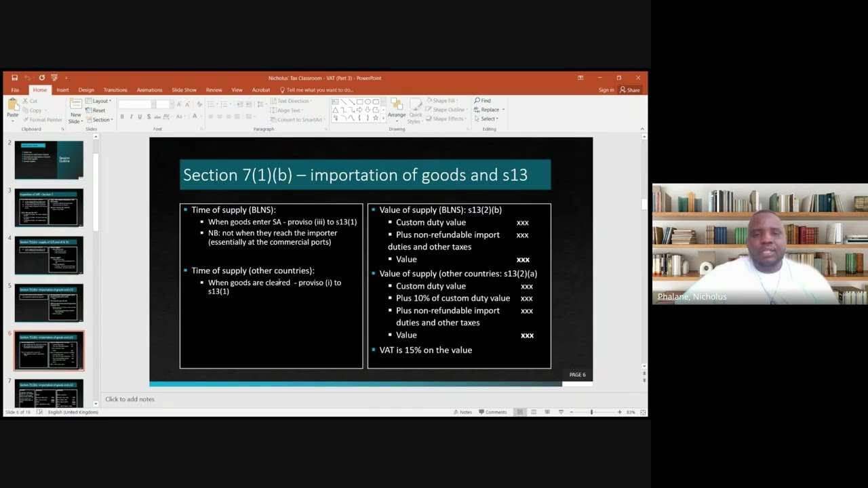Open the Paste button in the Clipboard group
The image size is (868, 488).
point(12,108)
